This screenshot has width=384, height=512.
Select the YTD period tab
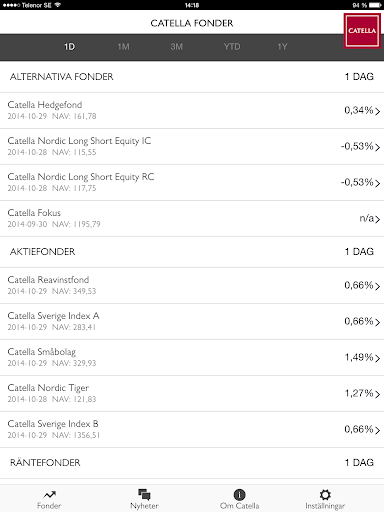tap(232, 47)
